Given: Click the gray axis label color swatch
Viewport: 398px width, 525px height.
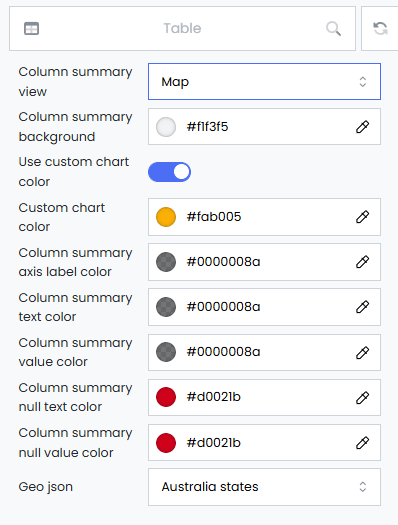Looking at the screenshot, I should pyautogui.click(x=166, y=262).
